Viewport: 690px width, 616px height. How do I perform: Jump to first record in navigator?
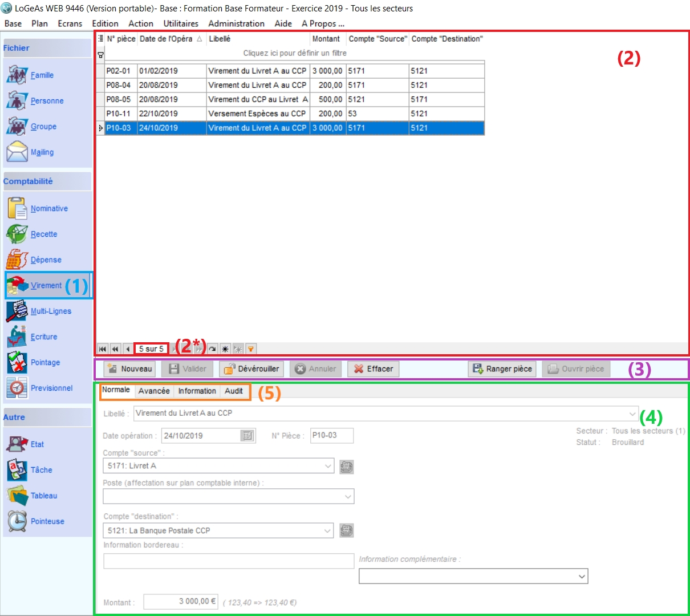click(103, 349)
